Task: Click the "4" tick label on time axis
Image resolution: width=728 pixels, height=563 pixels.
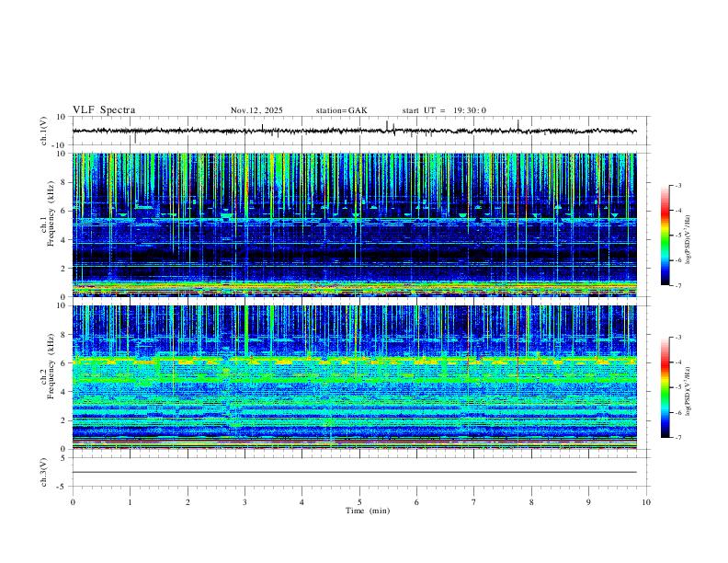Action: [301, 502]
